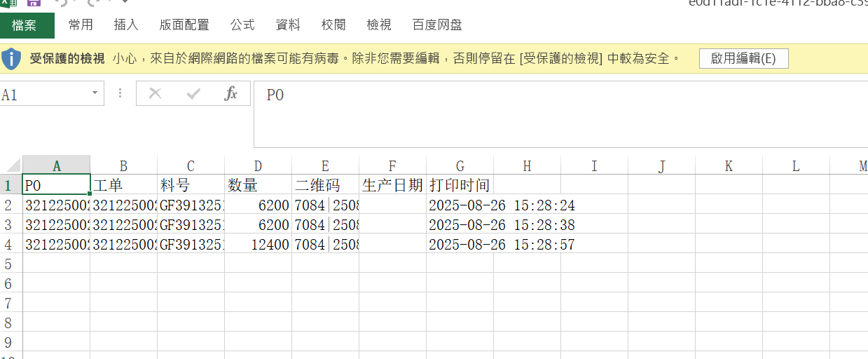The width and height of the screenshot is (868, 359).
Task: Open the 公式 ribbon tab
Action: click(x=242, y=25)
